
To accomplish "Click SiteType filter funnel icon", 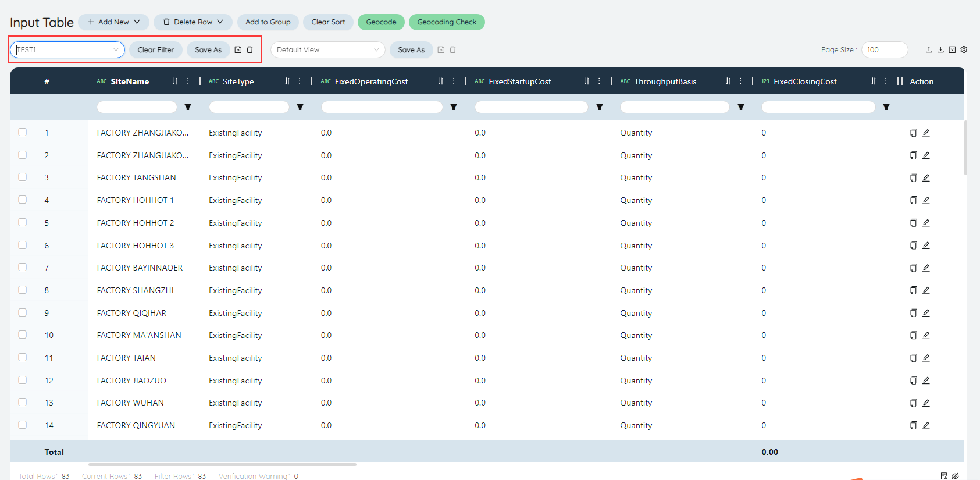I will (300, 107).
